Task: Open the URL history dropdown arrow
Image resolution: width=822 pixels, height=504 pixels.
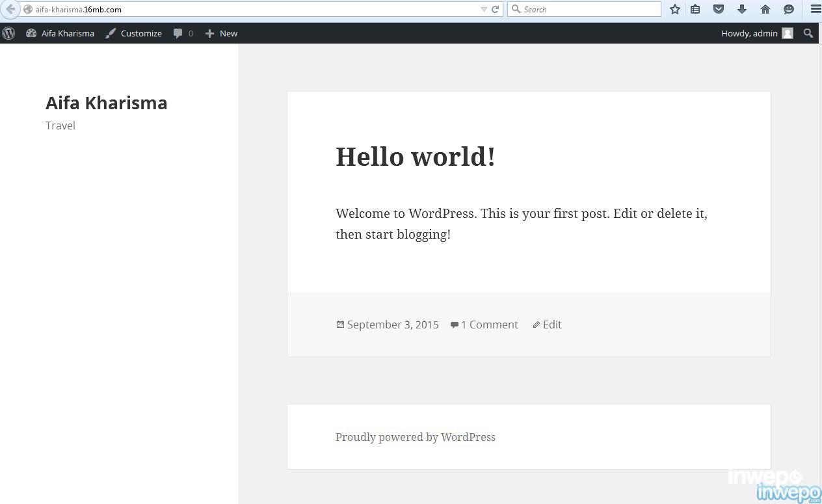Action: 484,10
